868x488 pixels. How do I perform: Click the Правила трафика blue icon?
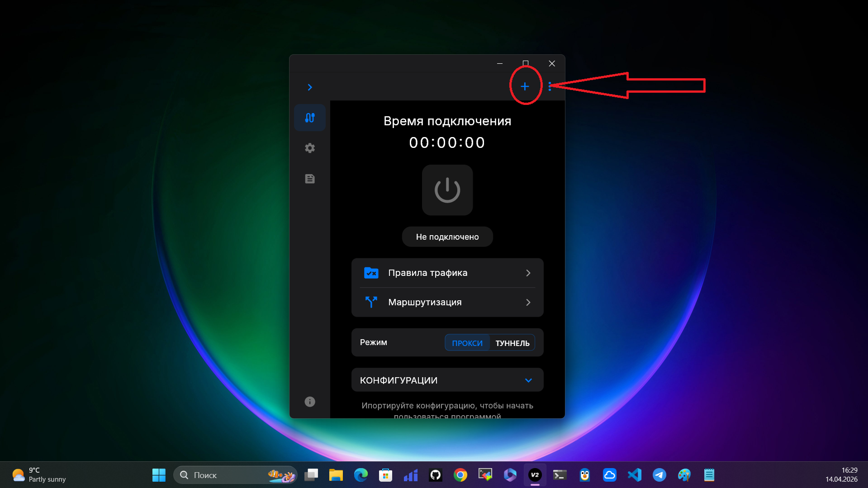tap(371, 273)
